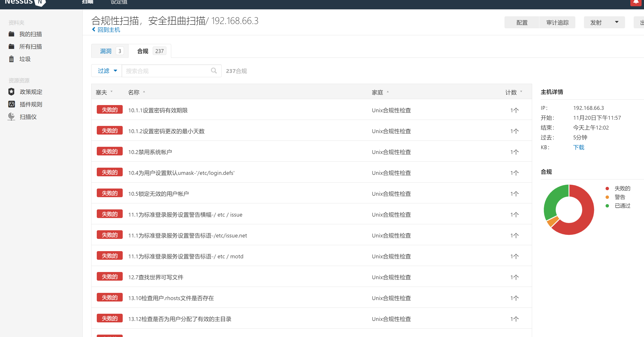Click the search magnifier icon
This screenshot has height=337, width=644.
(214, 71)
